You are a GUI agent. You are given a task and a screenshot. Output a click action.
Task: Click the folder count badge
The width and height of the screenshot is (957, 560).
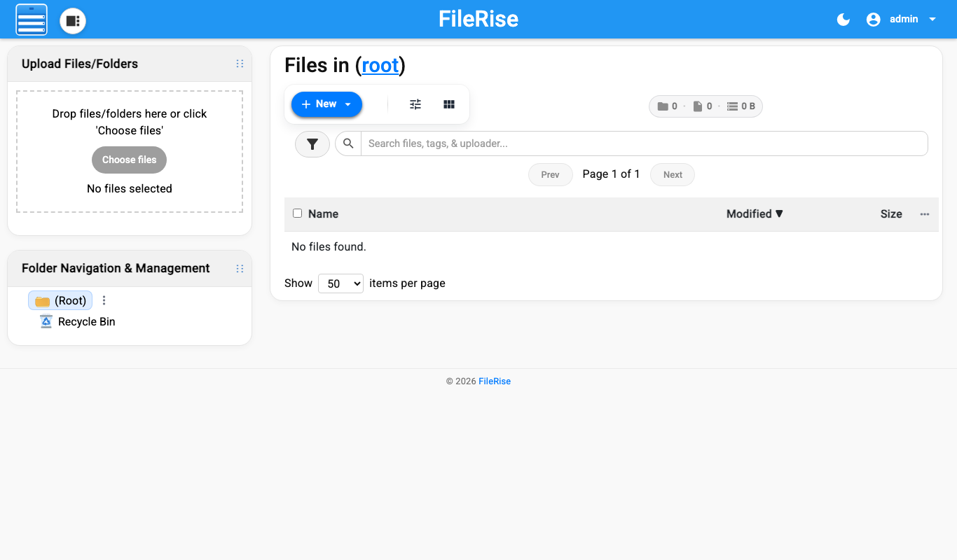click(x=667, y=106)
